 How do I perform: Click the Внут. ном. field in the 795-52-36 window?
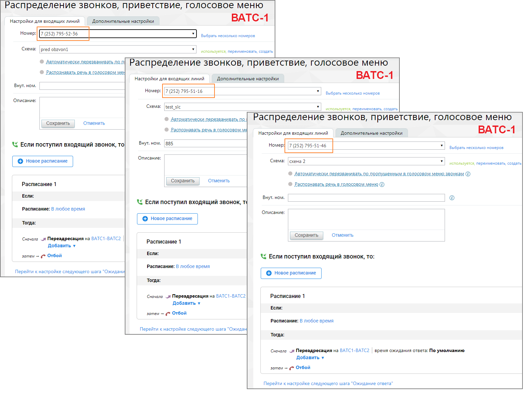tap(82, 86)
